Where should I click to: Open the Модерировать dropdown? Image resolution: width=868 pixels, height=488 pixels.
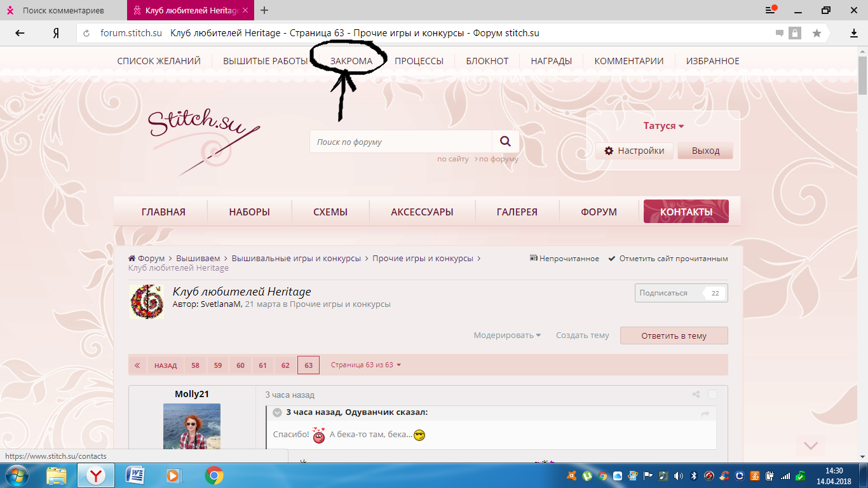tap(506, 335)
